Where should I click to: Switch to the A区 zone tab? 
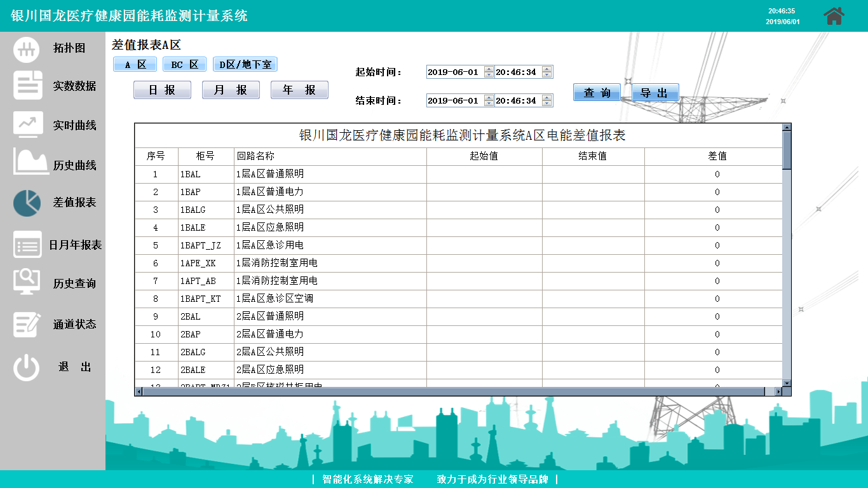coord(135,65)
